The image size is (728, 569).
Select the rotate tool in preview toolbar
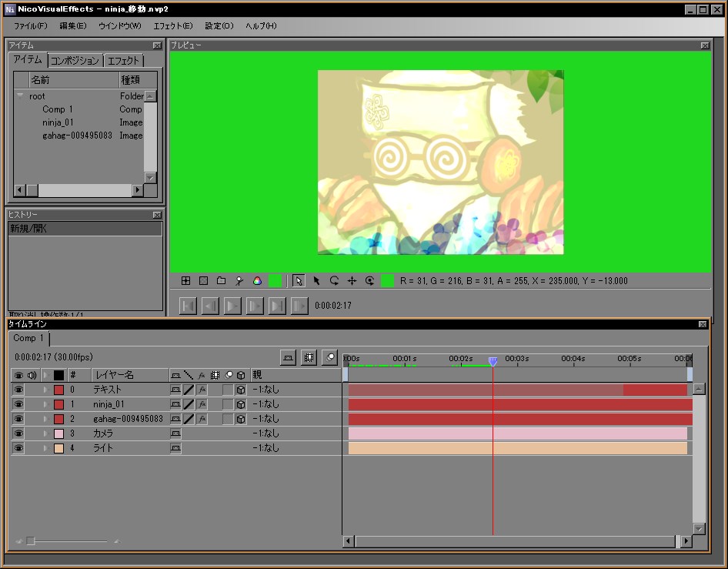coord(334,280)
